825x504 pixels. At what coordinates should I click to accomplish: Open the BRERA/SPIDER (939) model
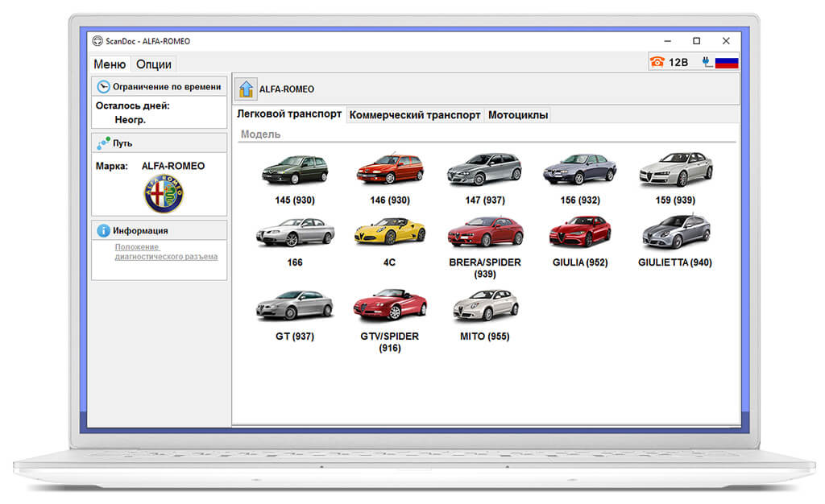pos(485,232)
